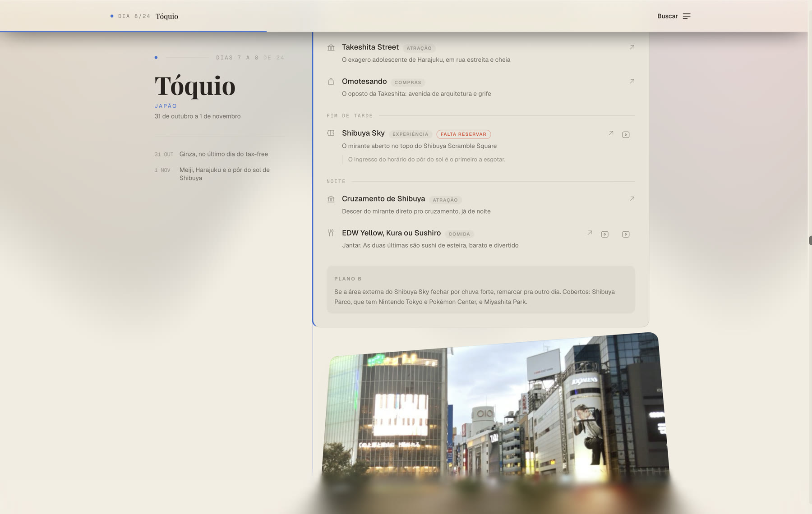Click the page scrollbar thumb
The height and width of the screenshot is (514, 812).
coord(810,240)
